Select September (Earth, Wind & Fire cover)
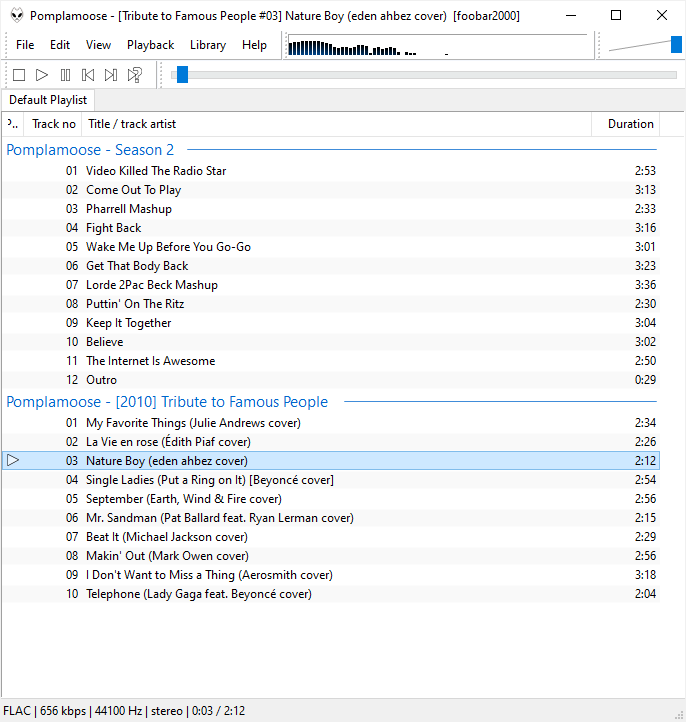 [x=331, y=499]
